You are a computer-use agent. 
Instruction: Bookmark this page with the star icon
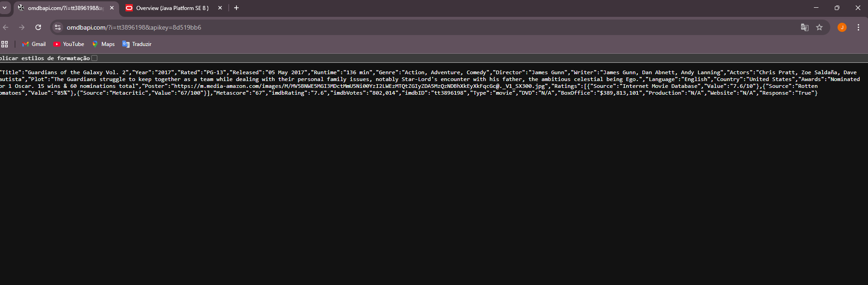pos(819,27)
